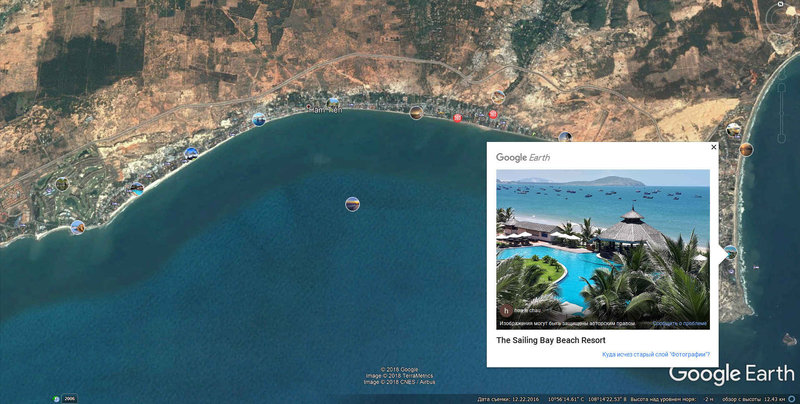This screenshot has height=404, width=800.
Task: Click the streaming status indicator in the status bar
Action: tap(792, 399)
